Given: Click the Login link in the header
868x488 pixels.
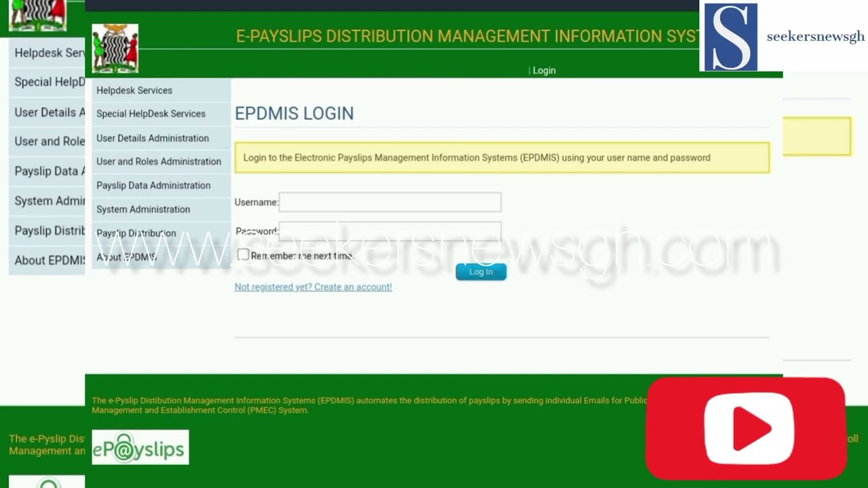Looking at the screenshot, I should coord(544,70).
